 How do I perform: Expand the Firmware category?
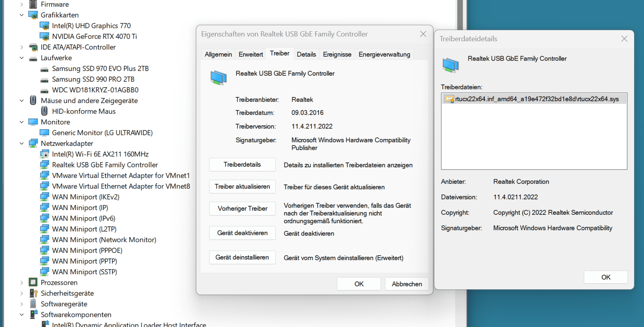(x=21, y=4)
